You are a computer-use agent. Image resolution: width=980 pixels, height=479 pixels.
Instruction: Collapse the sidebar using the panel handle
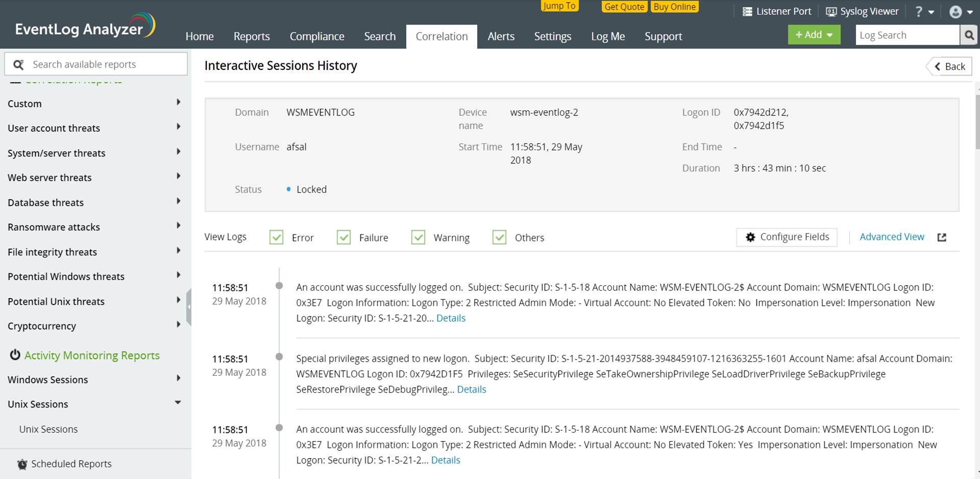point(189,307)
